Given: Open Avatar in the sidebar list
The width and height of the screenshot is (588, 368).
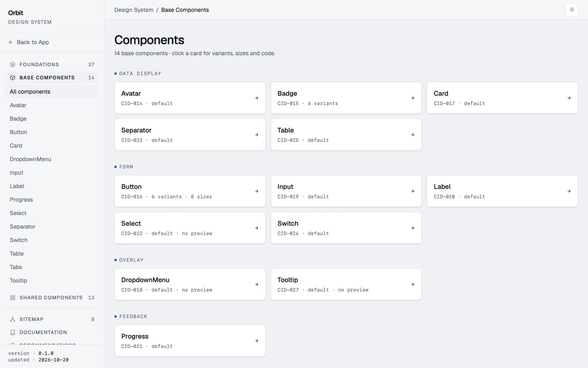Looking at the screenshot, I should pos(52,105).
